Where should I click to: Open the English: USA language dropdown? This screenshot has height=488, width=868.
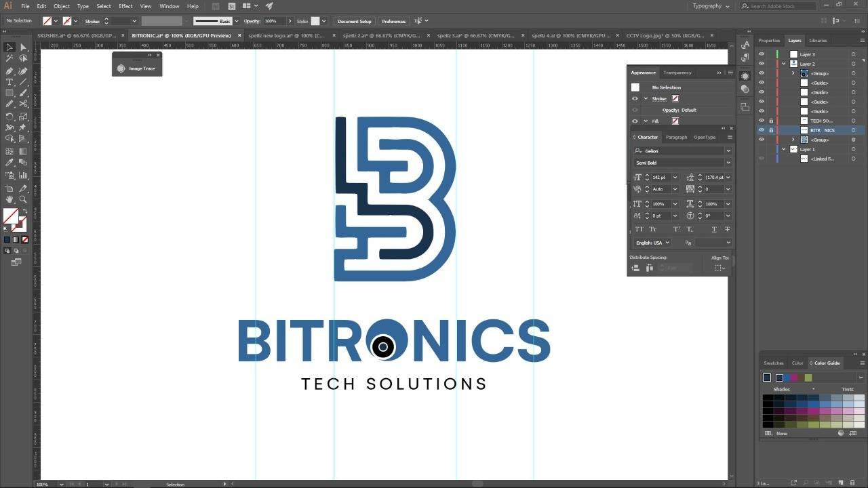(x=652, y=243)
